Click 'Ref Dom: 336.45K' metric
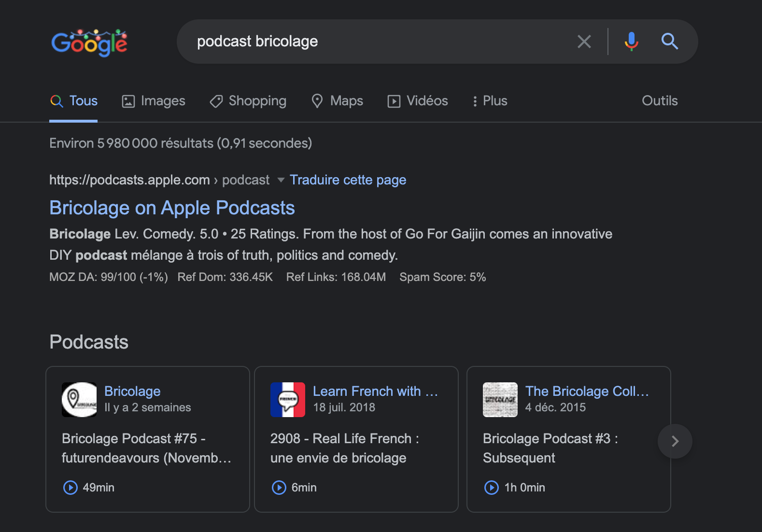 tap(225, 277)
